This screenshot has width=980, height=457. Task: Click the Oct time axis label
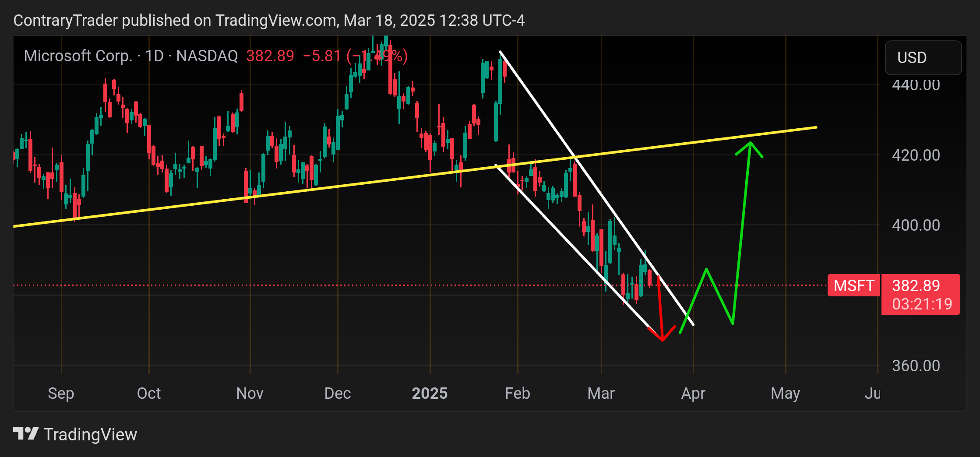pos(149,393)
